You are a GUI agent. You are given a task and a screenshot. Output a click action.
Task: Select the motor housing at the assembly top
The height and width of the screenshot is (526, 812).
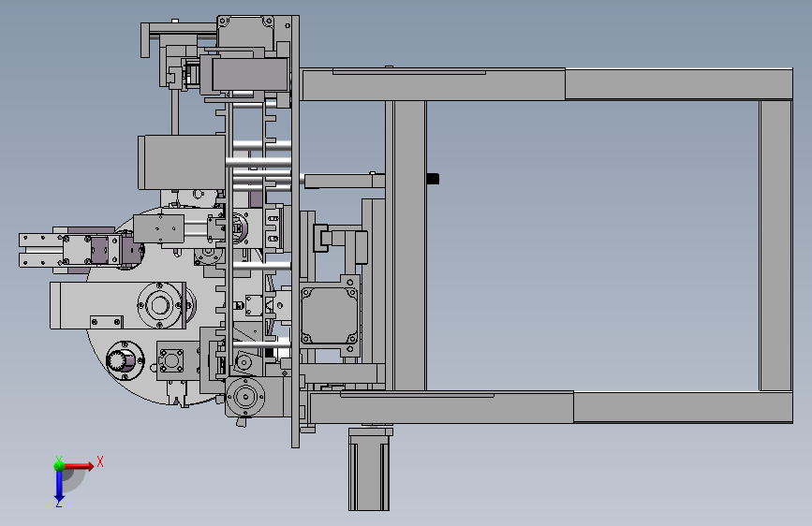[245, 32]
